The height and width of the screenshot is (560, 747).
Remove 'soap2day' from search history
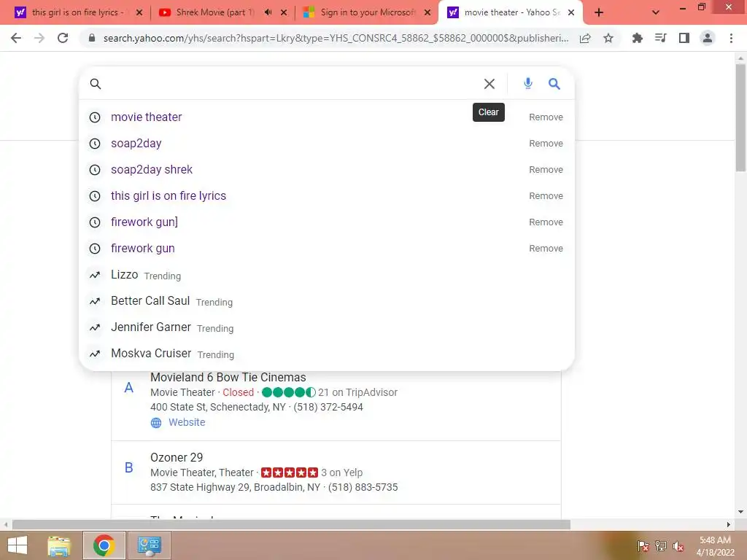(546, 144)
